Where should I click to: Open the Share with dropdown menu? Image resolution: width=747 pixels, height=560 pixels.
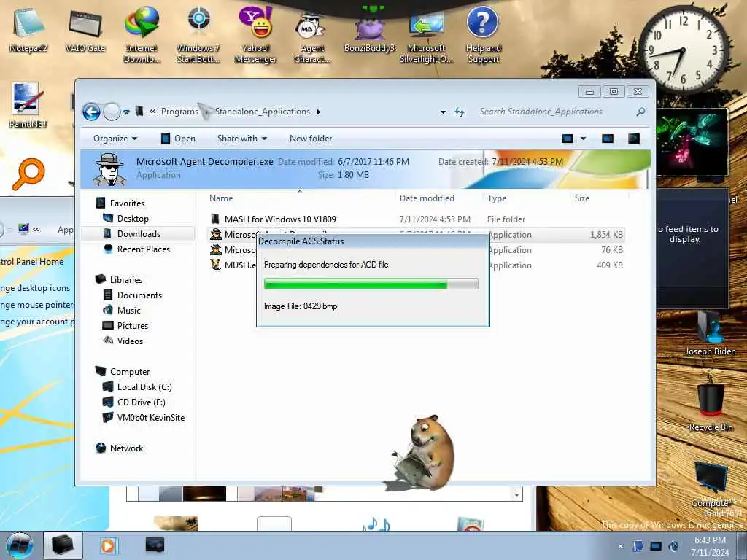coord(242,139)
